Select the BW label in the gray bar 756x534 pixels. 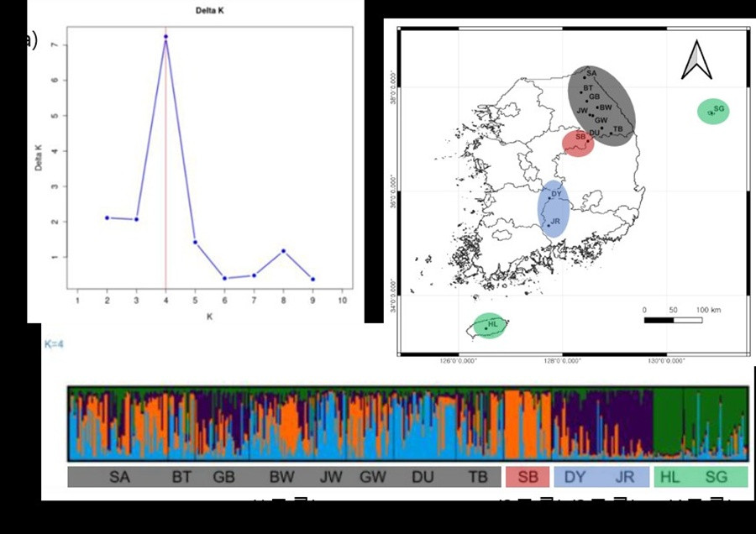point(281,477)
